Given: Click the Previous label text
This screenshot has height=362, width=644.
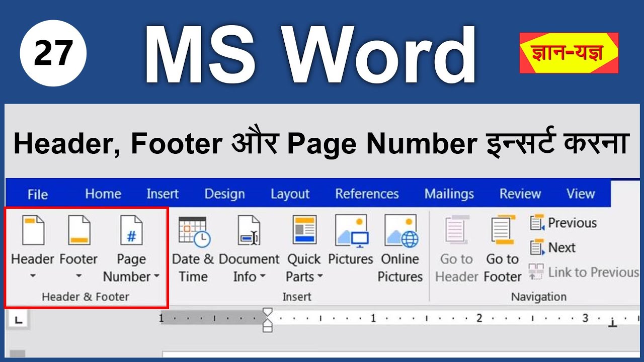Looking at the screenshot, I should point(573,223).
